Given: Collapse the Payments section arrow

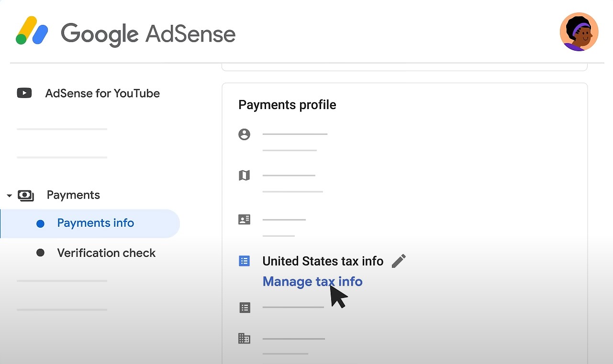Looking at the screenshot, I should pos(9,196).
